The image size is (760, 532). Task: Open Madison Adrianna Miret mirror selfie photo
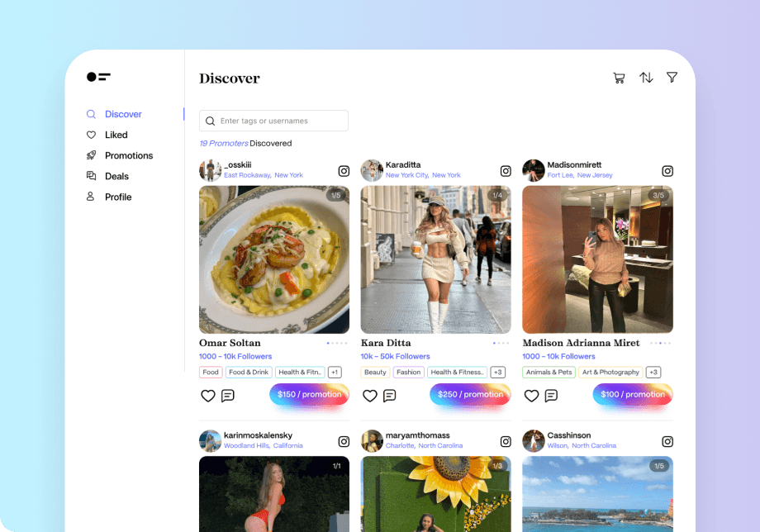click(x=597, y=259)
